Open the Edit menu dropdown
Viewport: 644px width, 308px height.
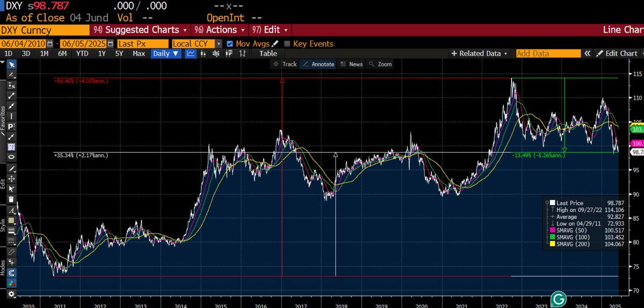coord(271,30)
